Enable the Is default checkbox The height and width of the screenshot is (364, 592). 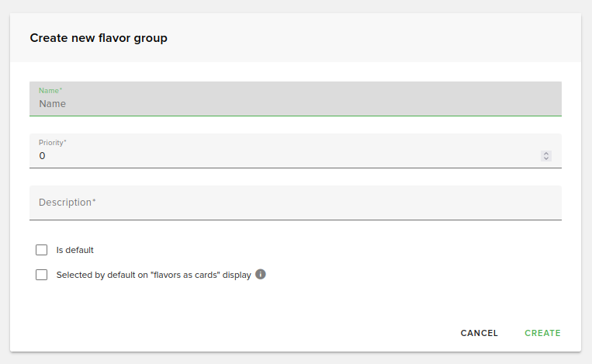(42, 250)
